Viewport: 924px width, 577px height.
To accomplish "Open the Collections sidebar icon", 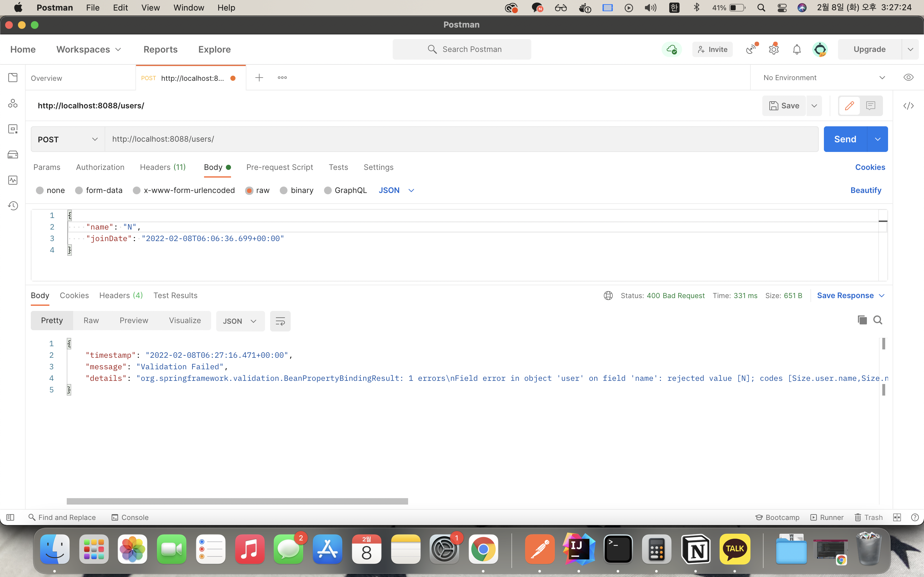I will point(13,78).
